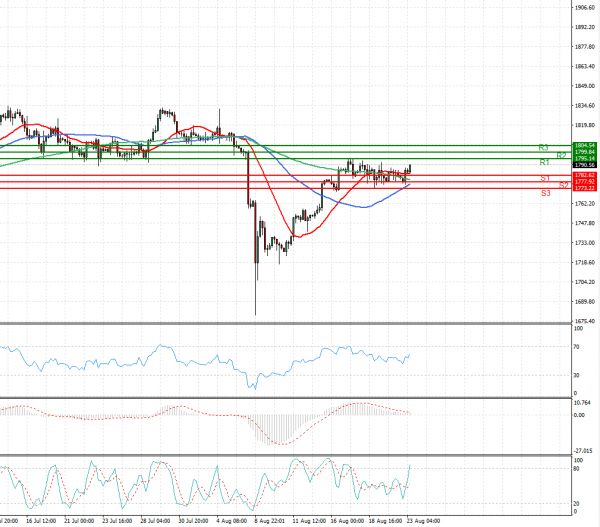Viewport: 600px width, 527px height.
Task: Click the 1762.20 price axis label
Action: pyautogui.click(x=585, y=204)
